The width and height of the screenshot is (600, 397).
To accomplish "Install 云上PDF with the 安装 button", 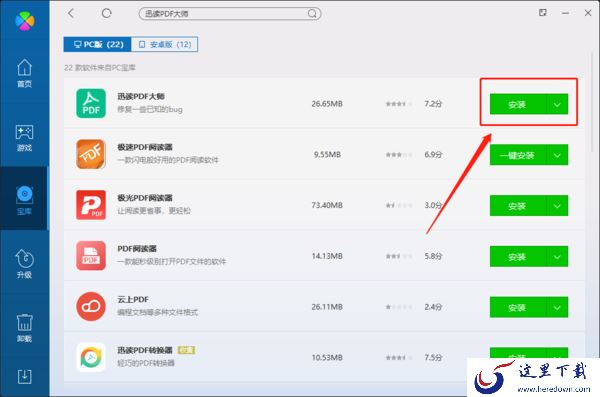I will (517, 307).
